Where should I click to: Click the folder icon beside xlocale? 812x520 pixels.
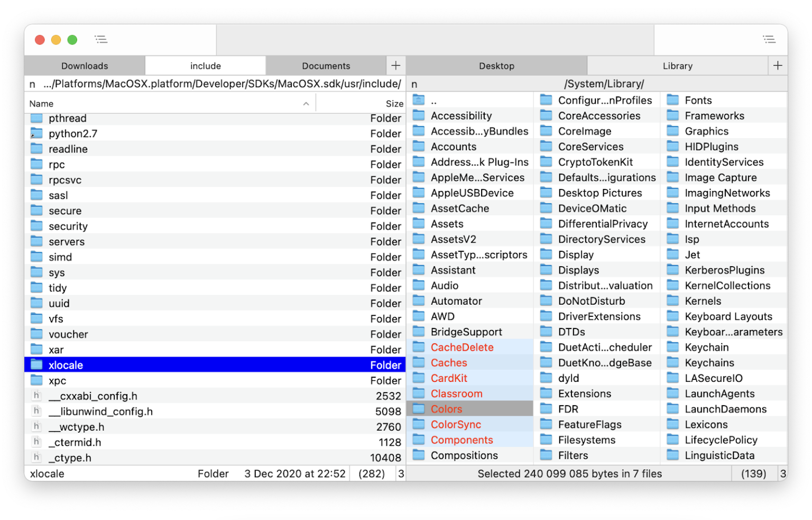pos(35,364)
